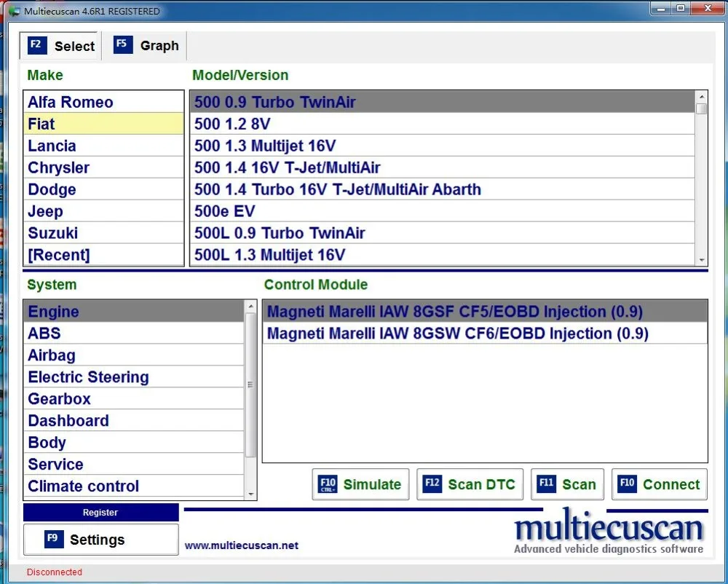Click the System list scroll-down arrow
Screen dimensions: 728x584
click(250, 494)
